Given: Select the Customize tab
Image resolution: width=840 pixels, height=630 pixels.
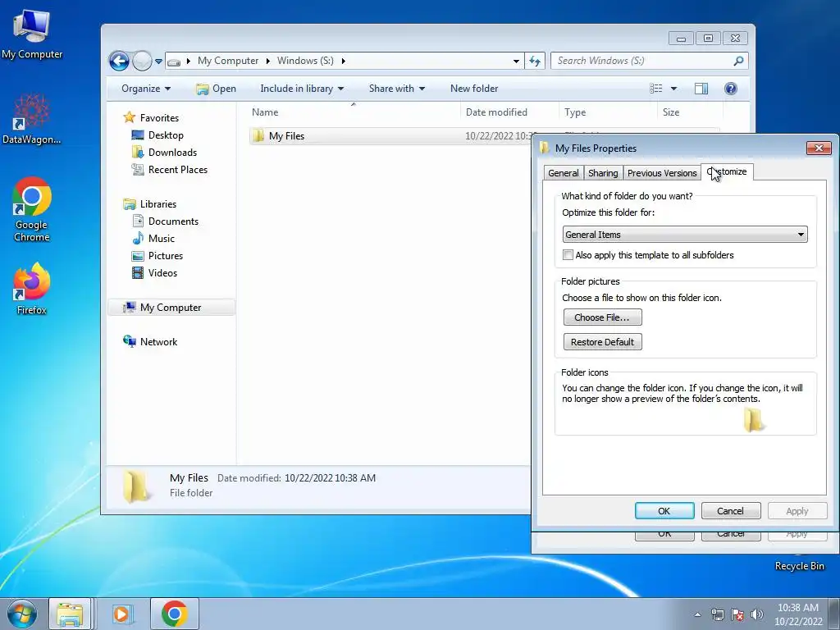Looking at the screenshot, I should pos(727,171).
